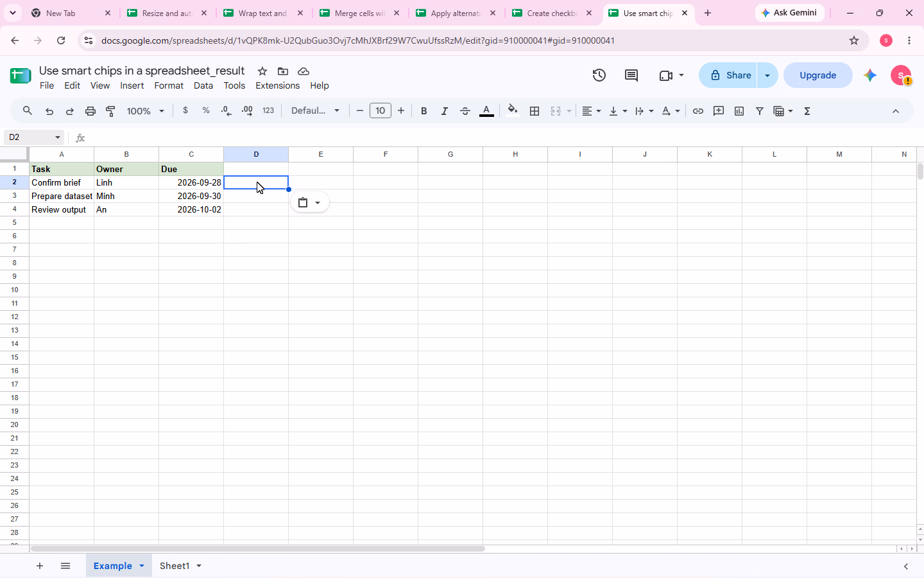Insert a chart from toolbar
The height and width of the screenshot is (578, 924).
click(x=739, y=111)
